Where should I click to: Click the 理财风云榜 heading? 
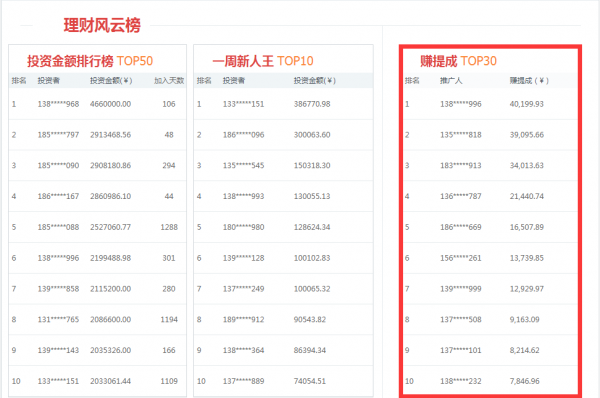tap(102, 25)
